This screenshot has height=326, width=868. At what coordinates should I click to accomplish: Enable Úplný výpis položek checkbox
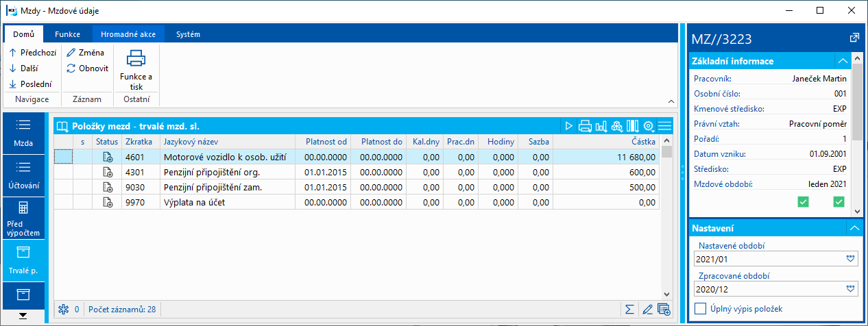point(701,309)
